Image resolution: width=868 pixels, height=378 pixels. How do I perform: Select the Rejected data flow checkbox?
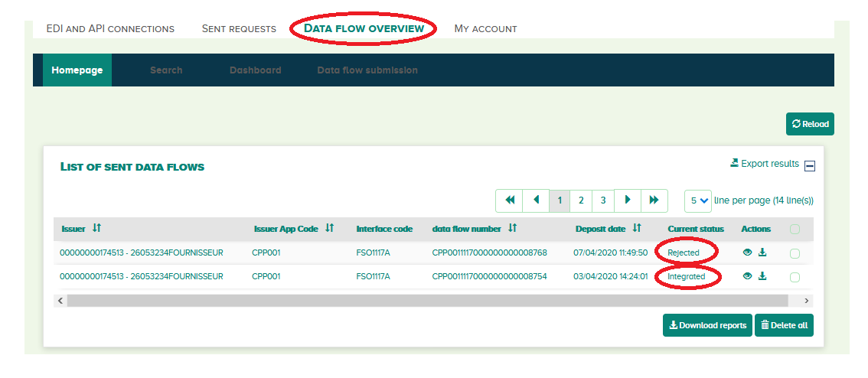pos(795,254)
